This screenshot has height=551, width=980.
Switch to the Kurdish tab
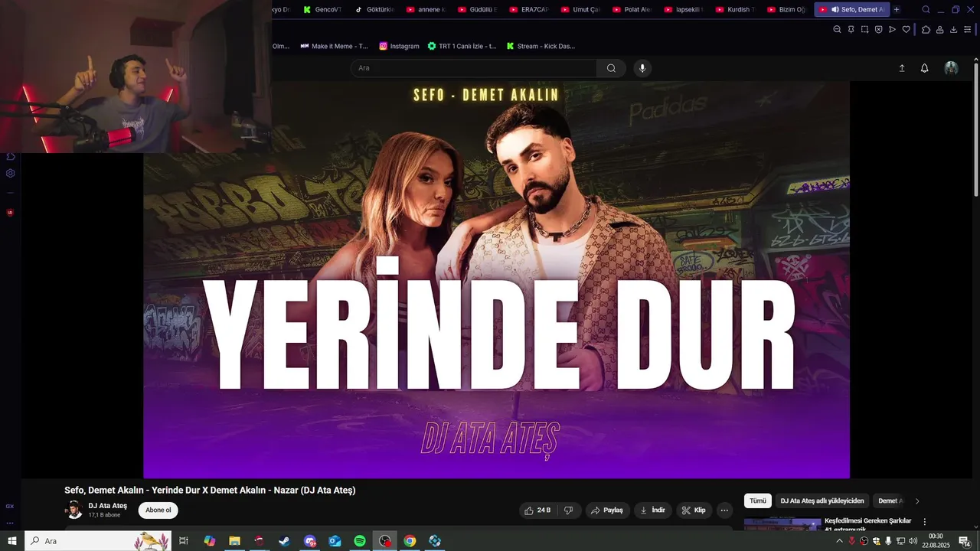(735, 9)
